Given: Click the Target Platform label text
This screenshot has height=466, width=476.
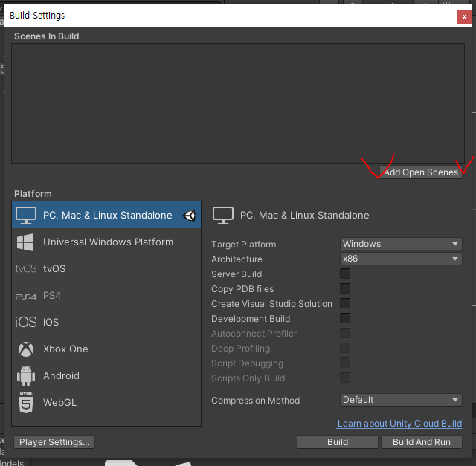Looking at the screenshot, I should coord(244,245).
